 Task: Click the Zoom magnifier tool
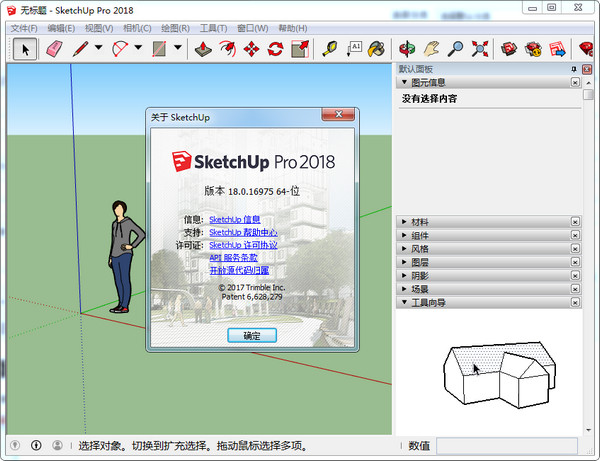pyautogui.click(x=455, y=48)
